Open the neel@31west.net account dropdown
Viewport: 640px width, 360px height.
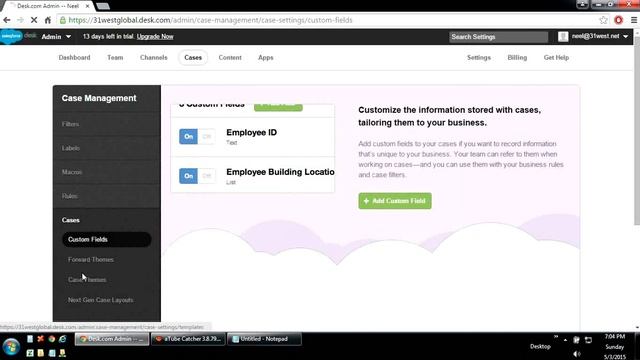click(600, 36)
